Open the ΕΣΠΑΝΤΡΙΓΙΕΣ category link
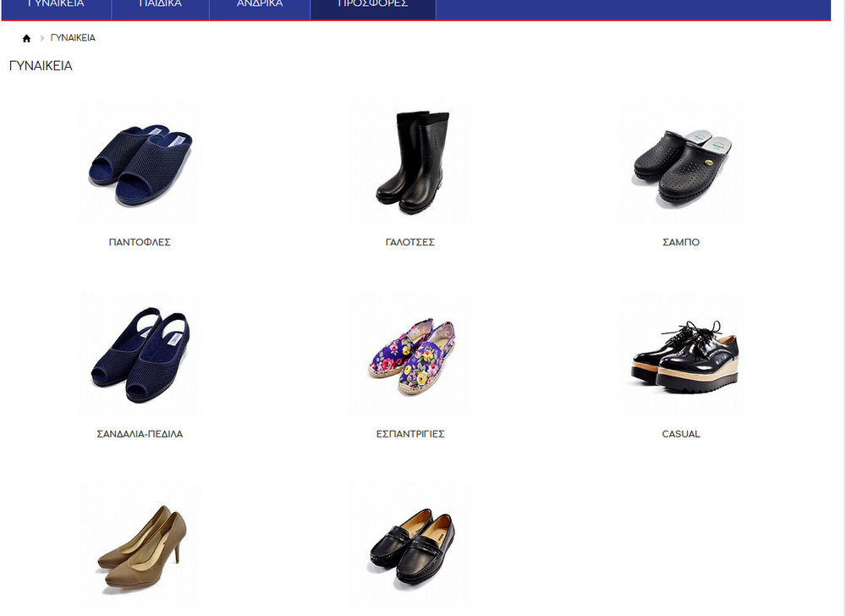The width and height of the screenshot is (846, 616). [410, 434]
